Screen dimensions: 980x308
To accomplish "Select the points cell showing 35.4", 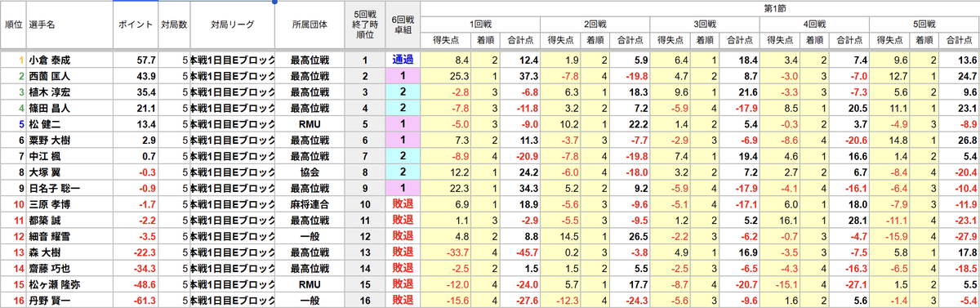I will (x=135, y=92).
